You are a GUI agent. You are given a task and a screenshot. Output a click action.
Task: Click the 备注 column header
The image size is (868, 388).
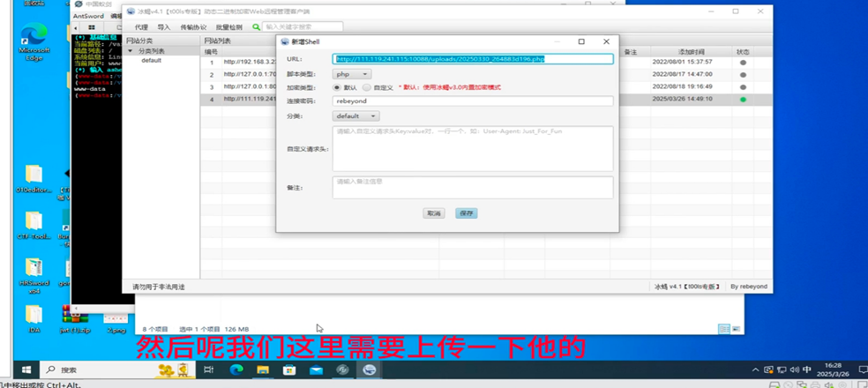[631, 51]
